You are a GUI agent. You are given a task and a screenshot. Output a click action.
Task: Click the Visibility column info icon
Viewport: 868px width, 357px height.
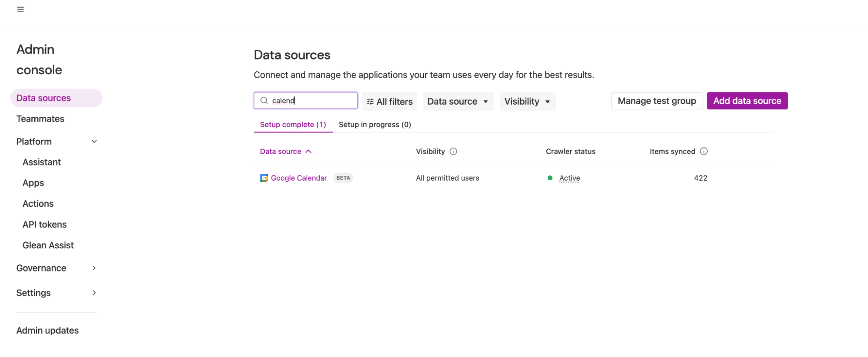(x=453, y=151)
